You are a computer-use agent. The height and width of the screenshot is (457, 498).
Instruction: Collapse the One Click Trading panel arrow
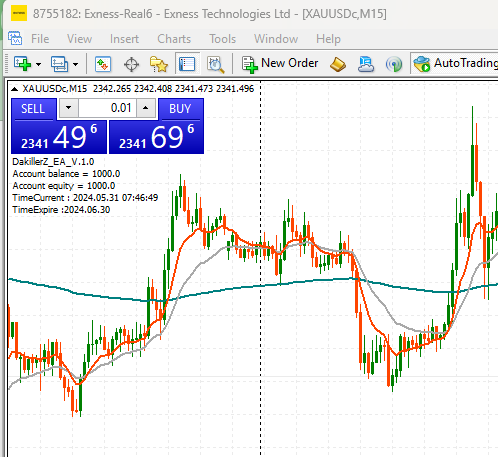pyautogui.click(x=14, y=89)
